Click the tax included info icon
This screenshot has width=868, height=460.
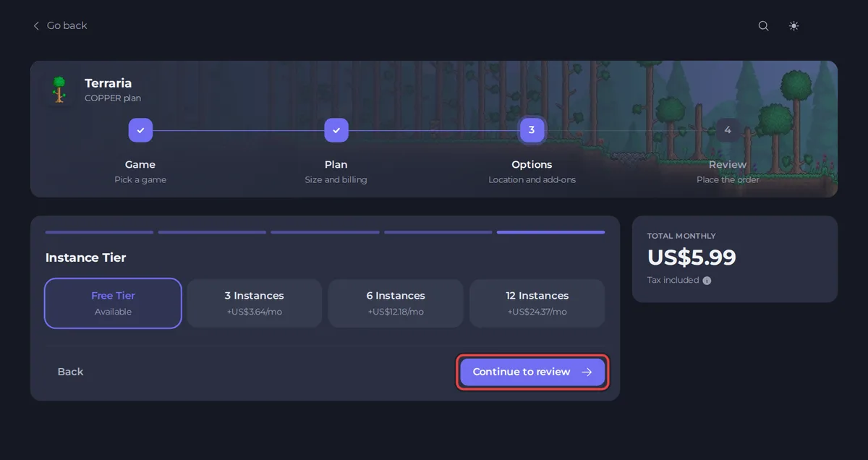[707, 281]
